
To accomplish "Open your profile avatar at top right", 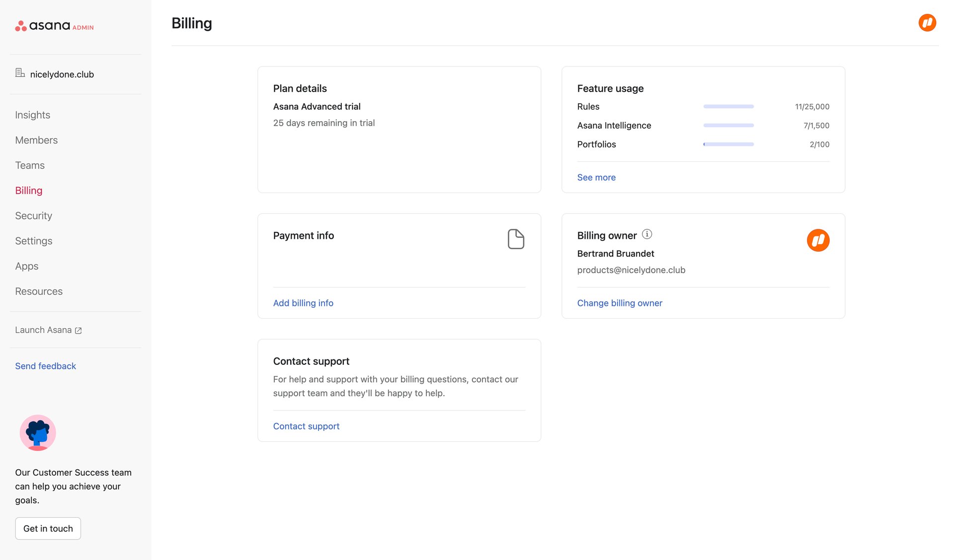I will click(927, 22).
